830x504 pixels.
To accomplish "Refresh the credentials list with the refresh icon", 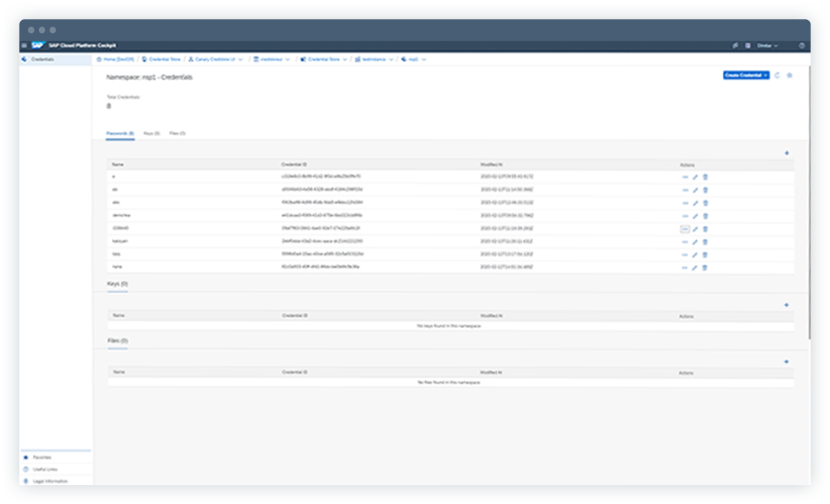I will click(x=776, y=76).
